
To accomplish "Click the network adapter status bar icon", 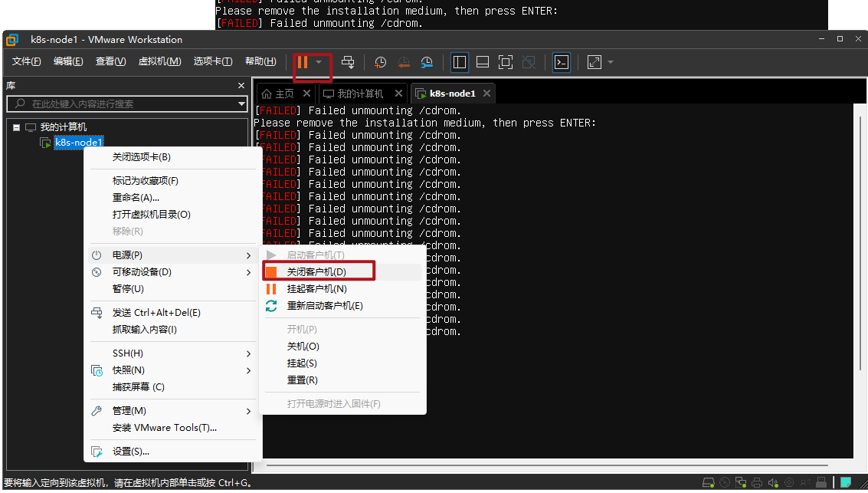I will (741, 482).
